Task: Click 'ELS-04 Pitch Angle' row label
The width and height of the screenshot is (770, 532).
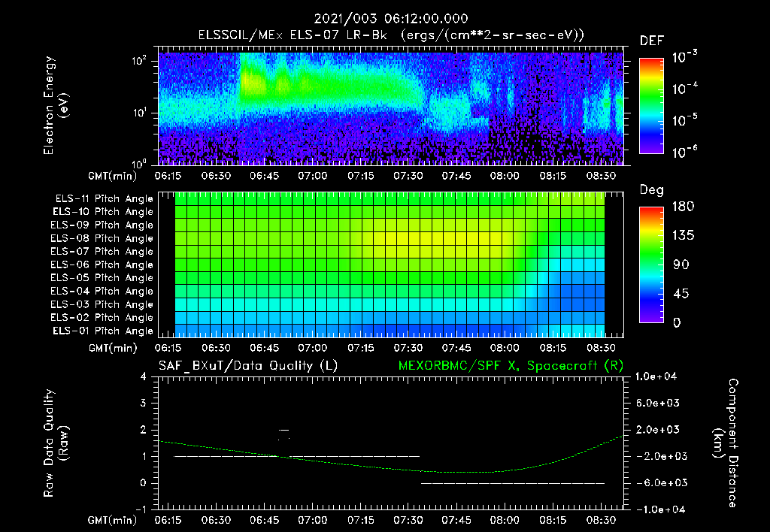Action: 102,291
